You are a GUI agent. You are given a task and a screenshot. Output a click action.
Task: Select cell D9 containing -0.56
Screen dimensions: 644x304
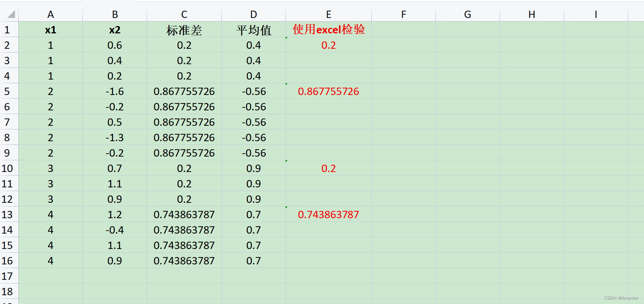coord(254,153)
